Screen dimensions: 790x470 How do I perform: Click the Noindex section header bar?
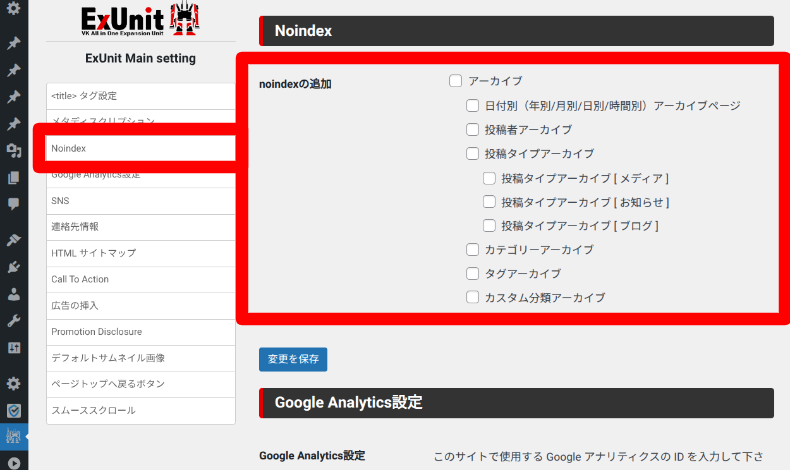[516, 31]
